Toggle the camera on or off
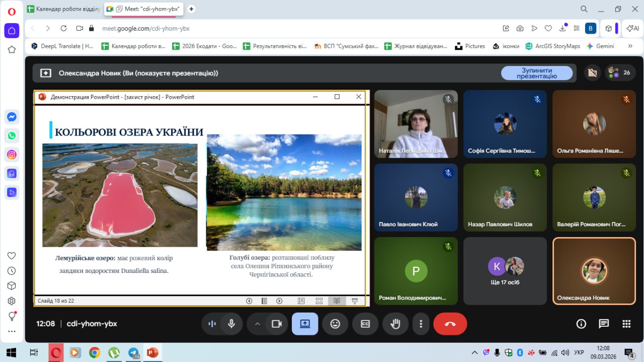Viewport: 644px width, 362px height. click(x=276, y=324)
